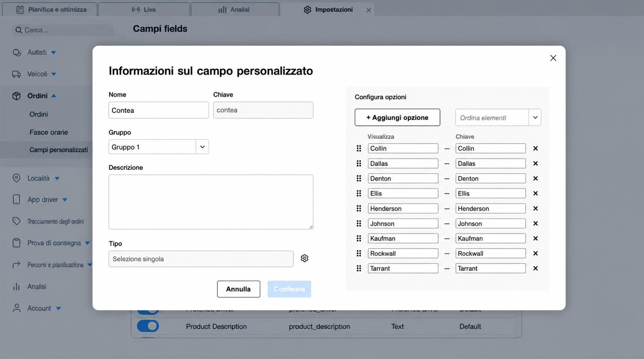
Task: Click the Analisi bar chart sidebar icon
Action: [16, 286]
